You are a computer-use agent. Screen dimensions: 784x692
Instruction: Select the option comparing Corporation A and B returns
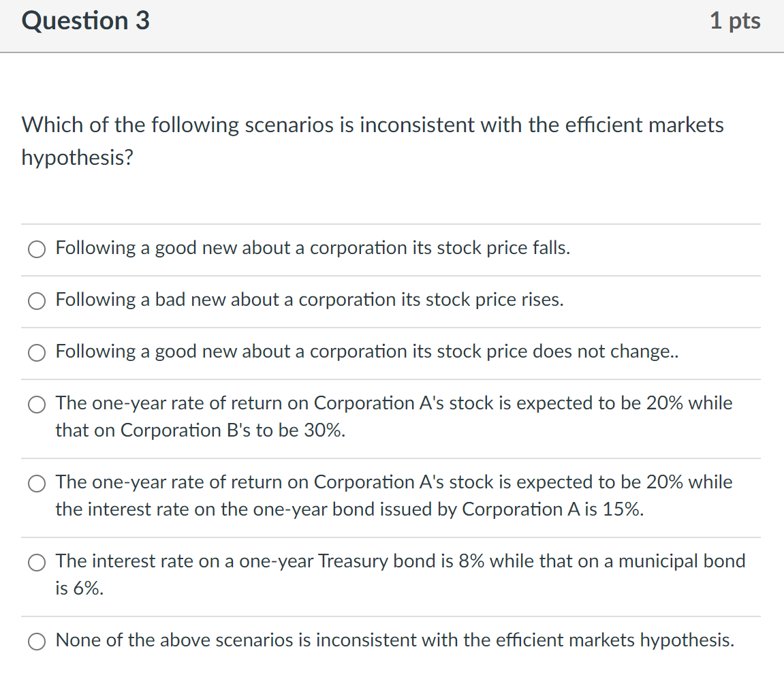[36, 405]
